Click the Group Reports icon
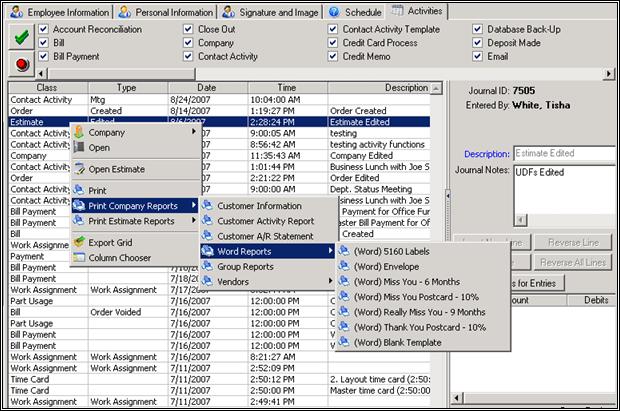Viewport: 620px width, 411px height. click(208, 266)
